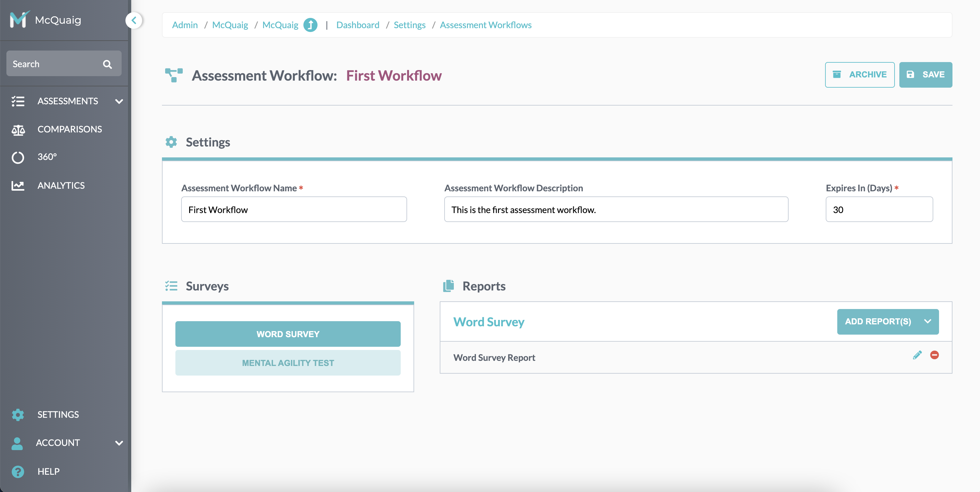Click the Expires In (Days) field
Image resolution: width=980 pixels, height=492 pixels.
click(879, 210)
